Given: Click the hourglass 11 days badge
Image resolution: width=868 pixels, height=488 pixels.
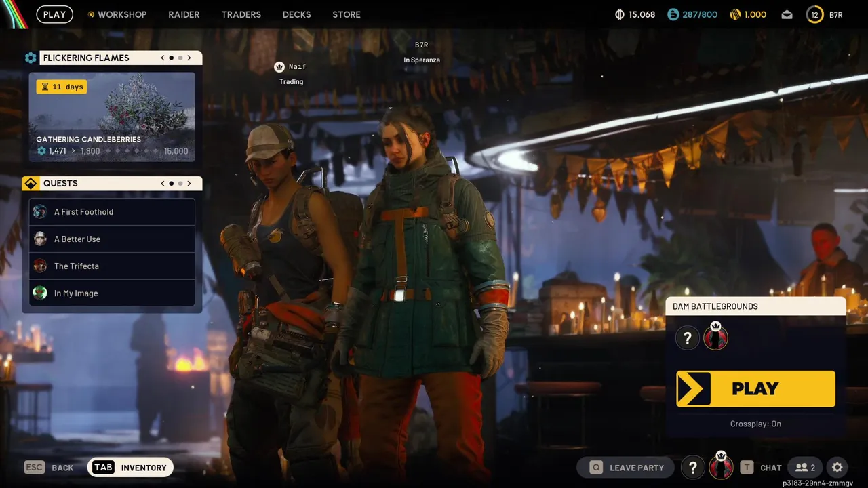Looking at the screenshot, I should [61, 87].
